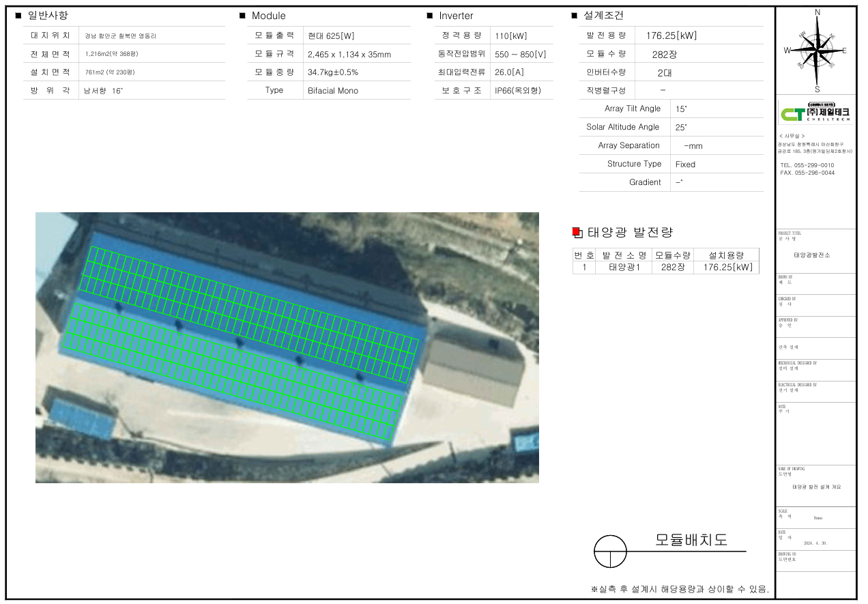Click the red square marker beside 태양광 발전량

click(576, 232)
